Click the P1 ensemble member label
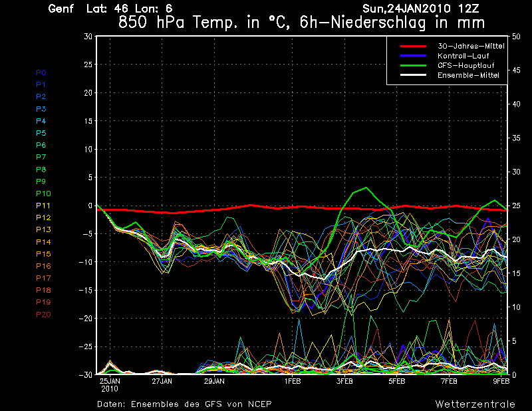This screenshot has width=532, height=411. [x=41, y=84]
